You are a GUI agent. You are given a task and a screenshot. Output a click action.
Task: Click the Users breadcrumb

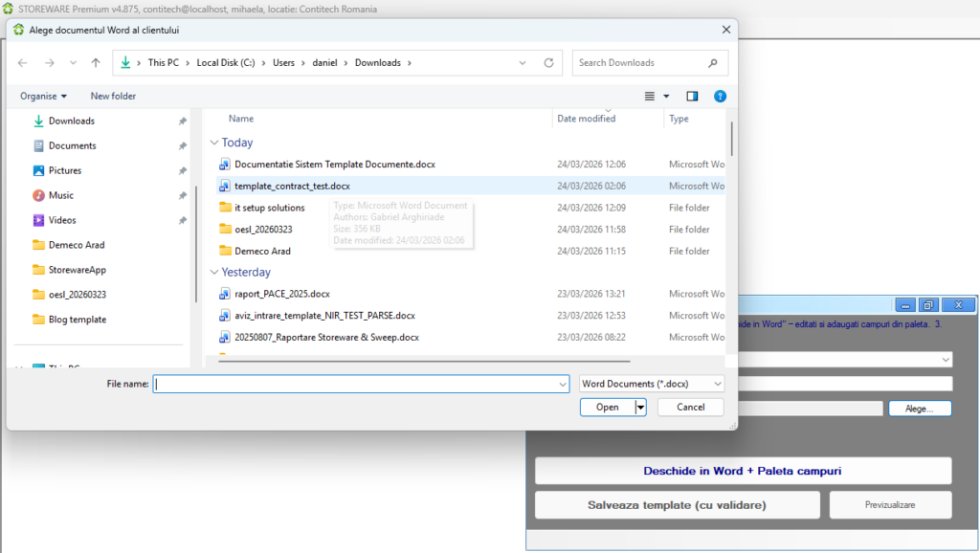pos(283,62)
